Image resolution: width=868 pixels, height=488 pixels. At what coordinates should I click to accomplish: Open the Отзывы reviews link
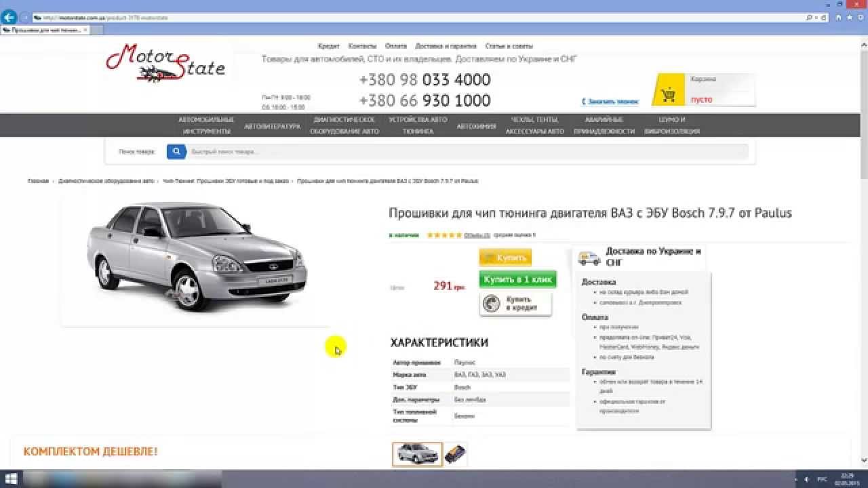(477, 235)
